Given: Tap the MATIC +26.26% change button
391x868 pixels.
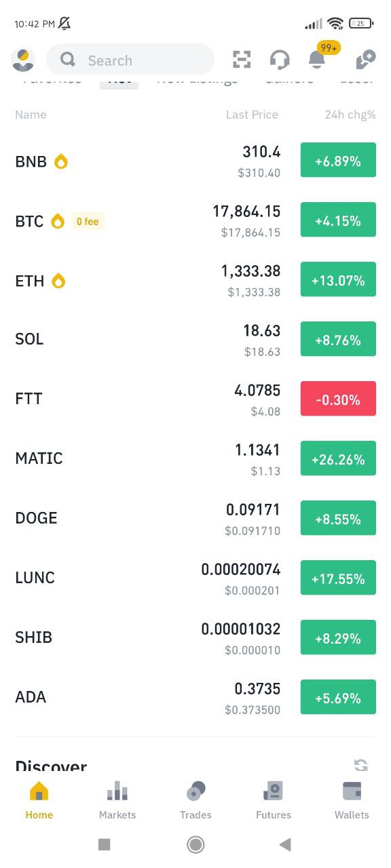Looking at the screenshot, I should (x=338, y=460).
